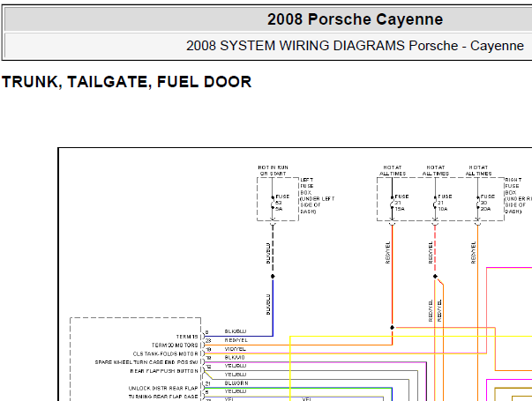The width and height of the screenshot is (532, 401).
Task: Click the "TERM30 MOTORS" terminal label
Action: click(x=175, y=345)
